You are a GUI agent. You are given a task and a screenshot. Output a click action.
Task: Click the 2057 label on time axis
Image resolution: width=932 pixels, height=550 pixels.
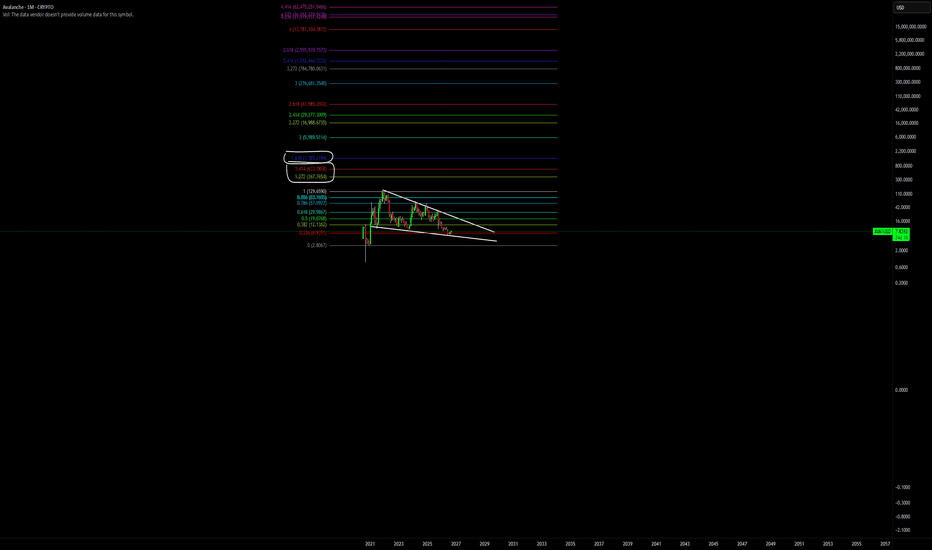885,544
